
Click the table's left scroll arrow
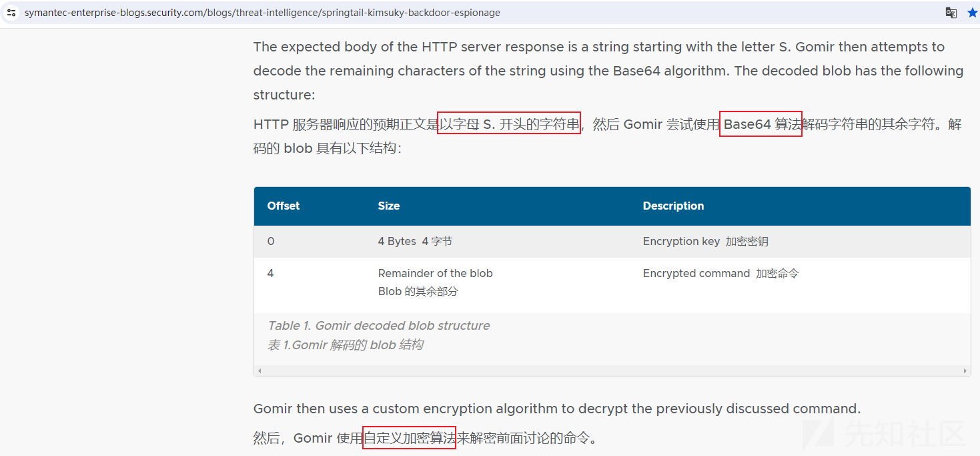[260, 371]
